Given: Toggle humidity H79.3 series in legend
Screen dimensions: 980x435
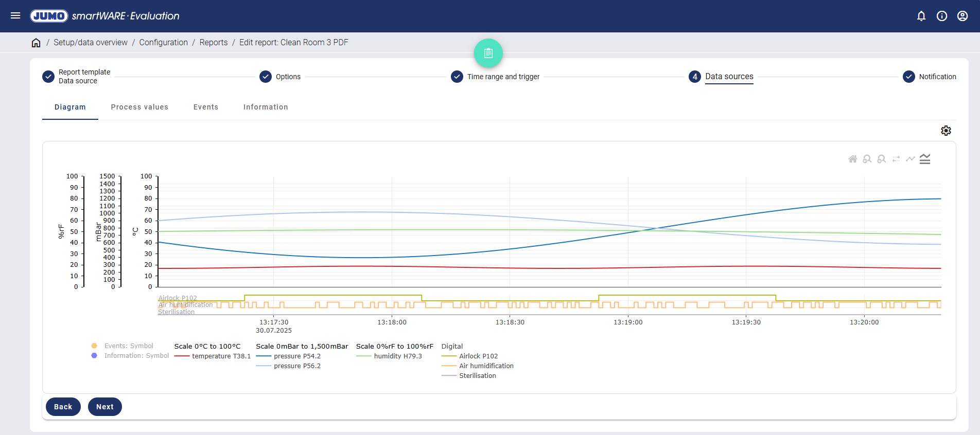Looking at the screenshot, I should (x=397, y=356).
